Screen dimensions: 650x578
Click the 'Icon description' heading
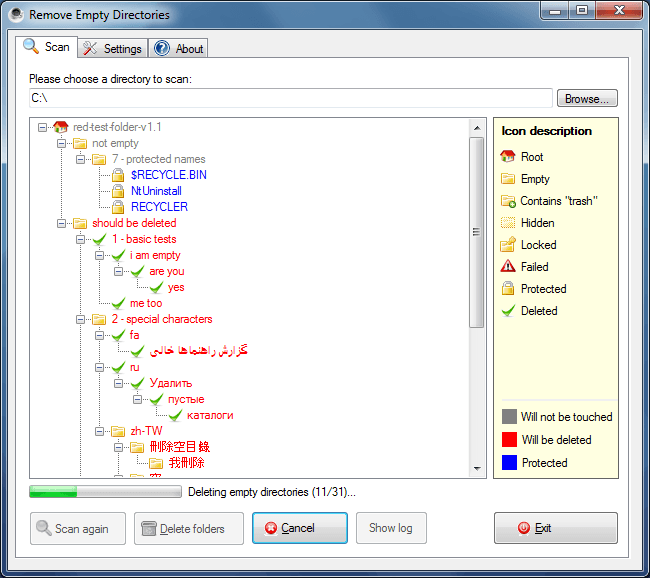[546, 131]
